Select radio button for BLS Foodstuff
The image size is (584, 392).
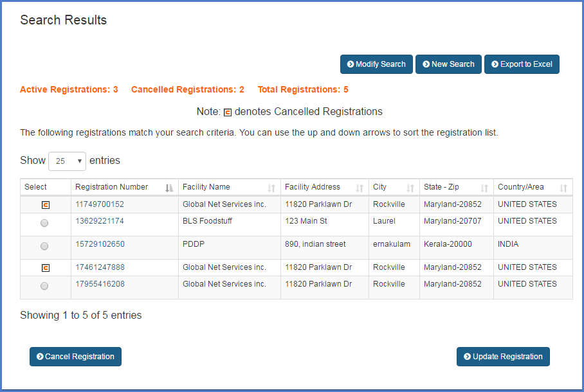(x=44, y=223)
